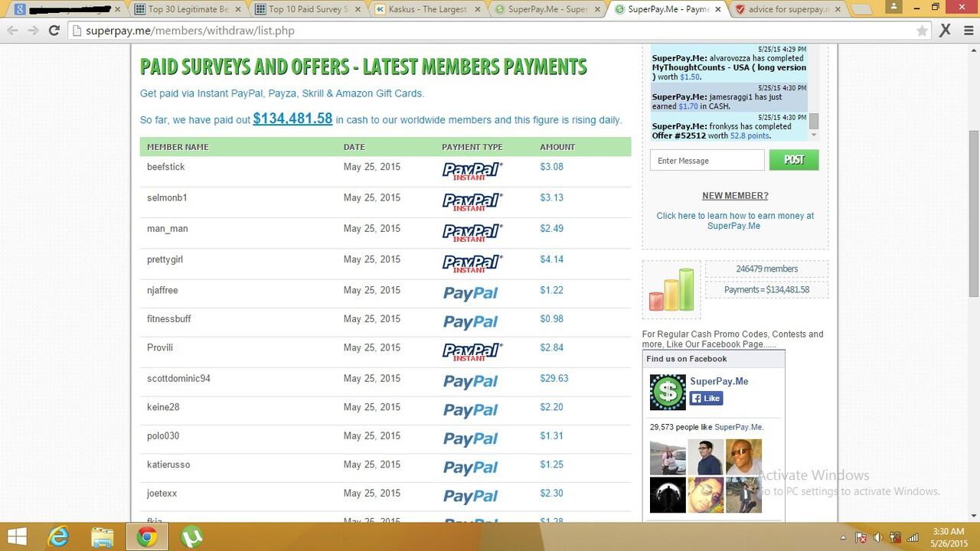Click first Facebook fan thumbnail photo
Image resolution: width=980 pixels, height=551 pixels.
tap(668, 457)
